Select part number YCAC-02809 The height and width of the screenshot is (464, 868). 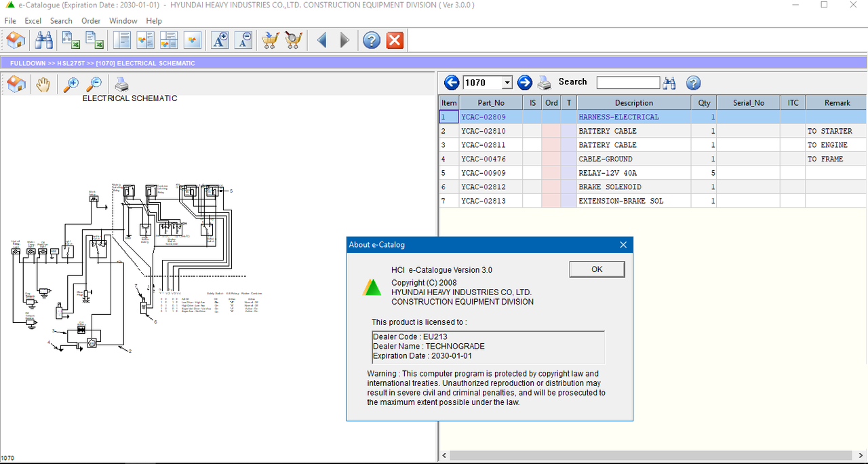click(491, 117)
